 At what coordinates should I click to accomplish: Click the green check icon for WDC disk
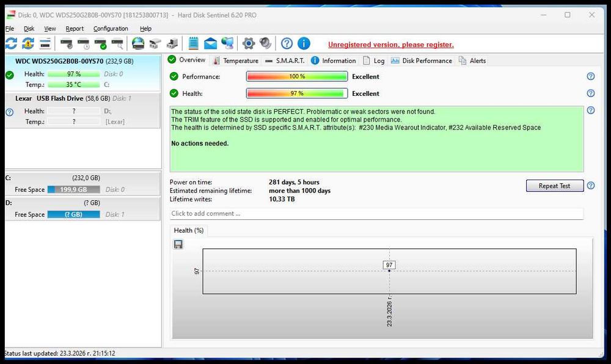[x=10, y=75]
